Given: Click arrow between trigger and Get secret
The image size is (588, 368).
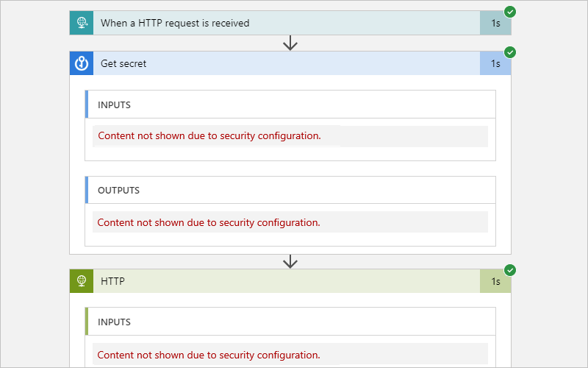Looking at the screenshot, I should click(x=290, y=43).
